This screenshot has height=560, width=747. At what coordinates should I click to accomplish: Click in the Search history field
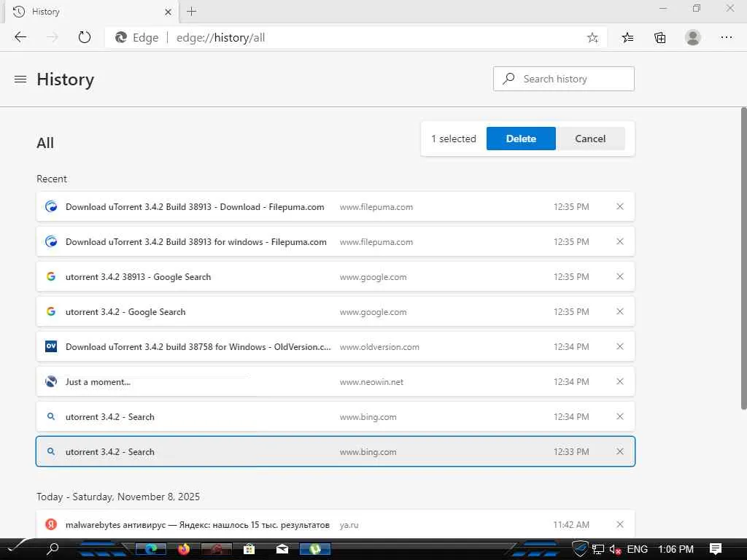click(x=564, y=79)
